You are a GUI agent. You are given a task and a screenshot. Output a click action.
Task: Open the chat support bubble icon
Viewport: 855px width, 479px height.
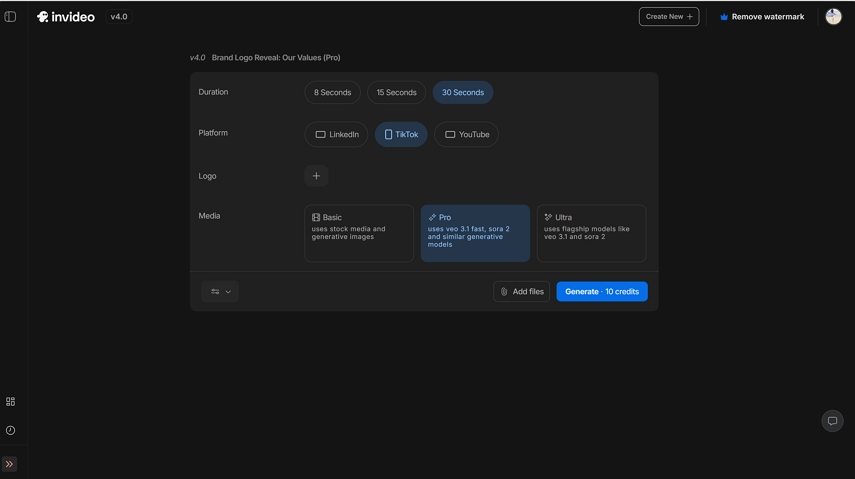click(832, 421)
